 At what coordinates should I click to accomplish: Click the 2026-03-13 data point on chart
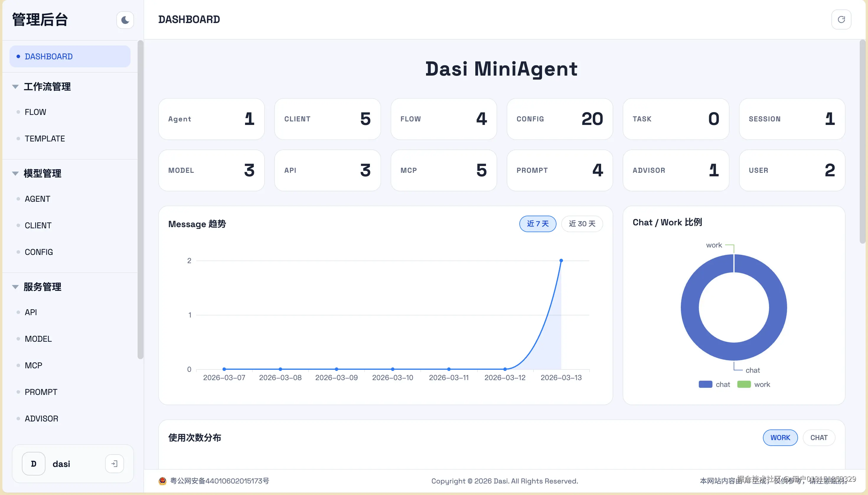click(561, 261)
